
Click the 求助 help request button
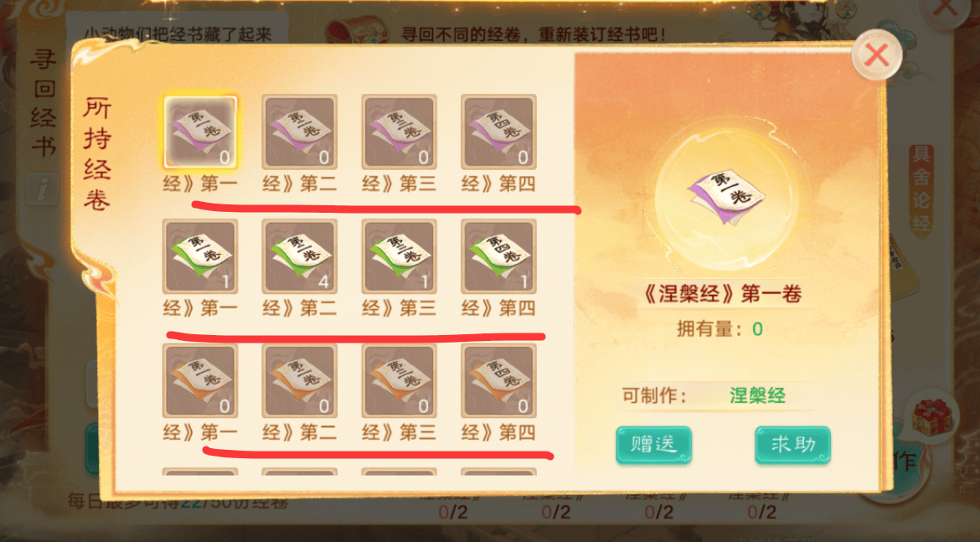[x=792, y=445]
